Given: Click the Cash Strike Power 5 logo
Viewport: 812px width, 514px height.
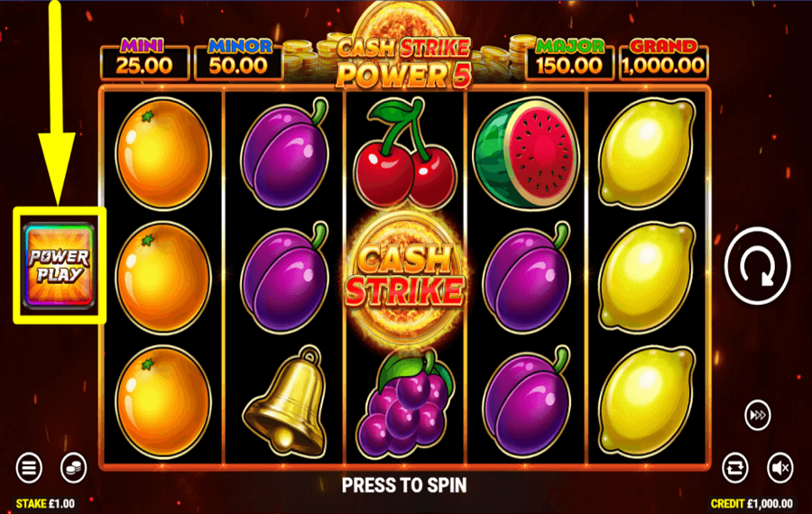Looking at the screenshot, I should pyautogui.click(x=403, y=61).
